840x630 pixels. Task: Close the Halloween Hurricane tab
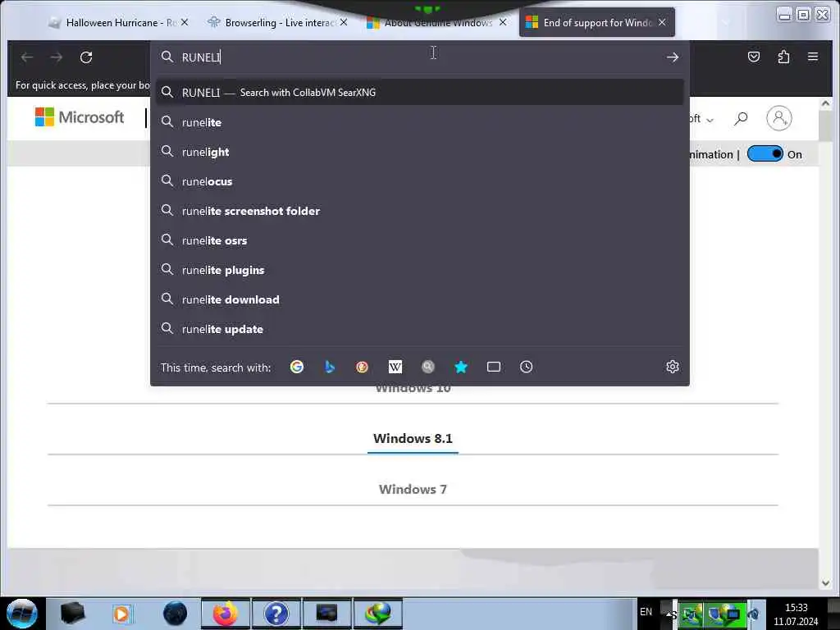coord(185,22)
